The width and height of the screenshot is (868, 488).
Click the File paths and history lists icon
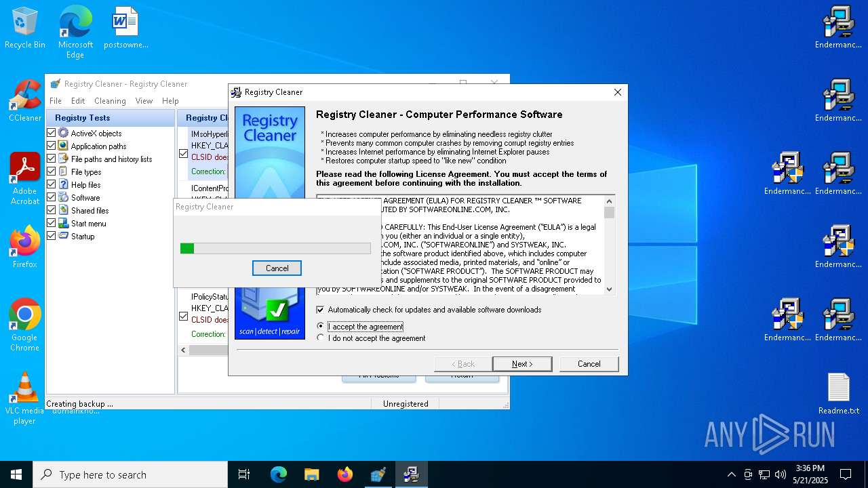(x=63, y=159)
